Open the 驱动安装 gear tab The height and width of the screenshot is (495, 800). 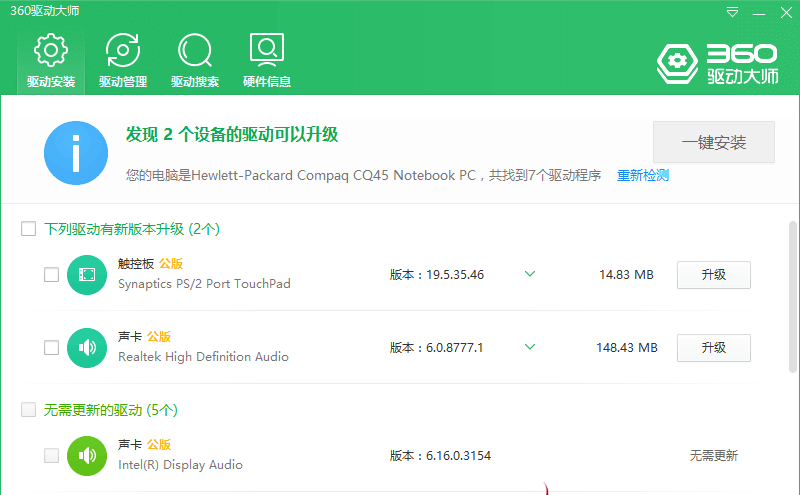tap(51, 60)
